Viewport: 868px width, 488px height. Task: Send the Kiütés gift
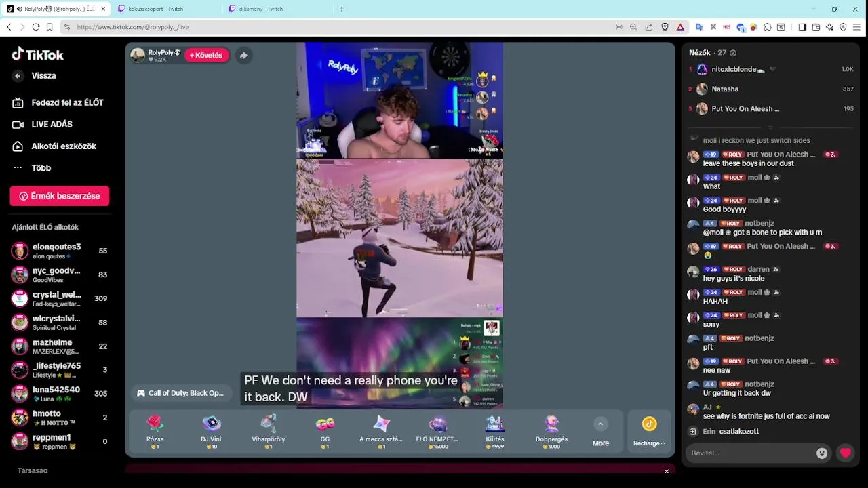(494, 432)
